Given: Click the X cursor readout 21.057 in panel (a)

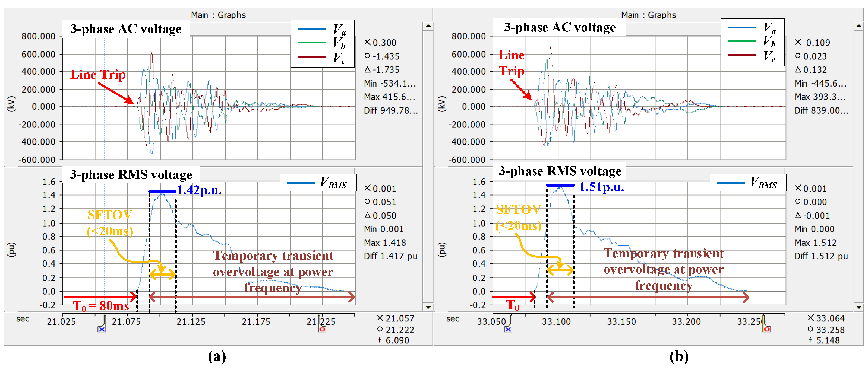Looking at the screenshot, I should pos(395,318).
